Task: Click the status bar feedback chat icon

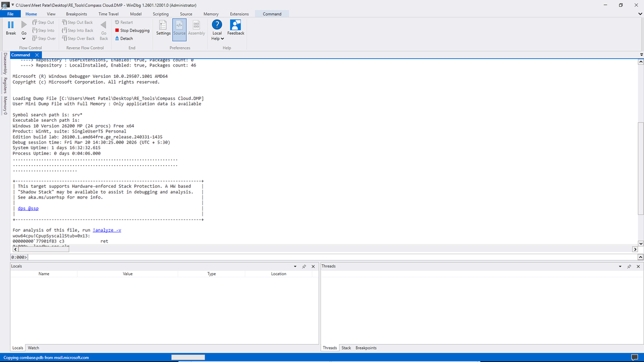Action: pos(634,357)
